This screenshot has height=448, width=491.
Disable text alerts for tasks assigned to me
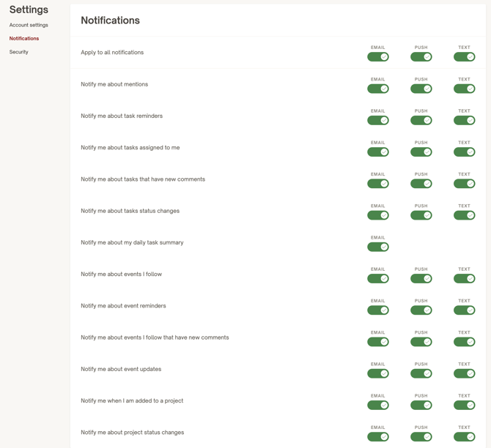point(465,152)
